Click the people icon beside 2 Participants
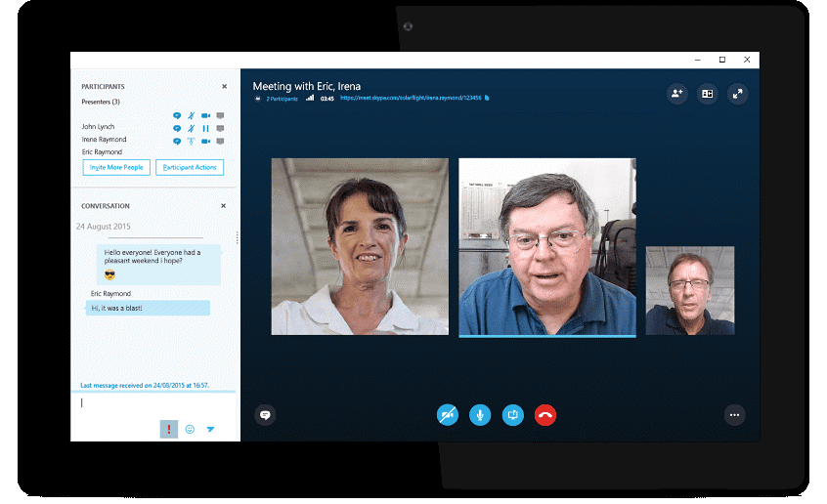Screen dimensions: 827x504 point(258,99)
